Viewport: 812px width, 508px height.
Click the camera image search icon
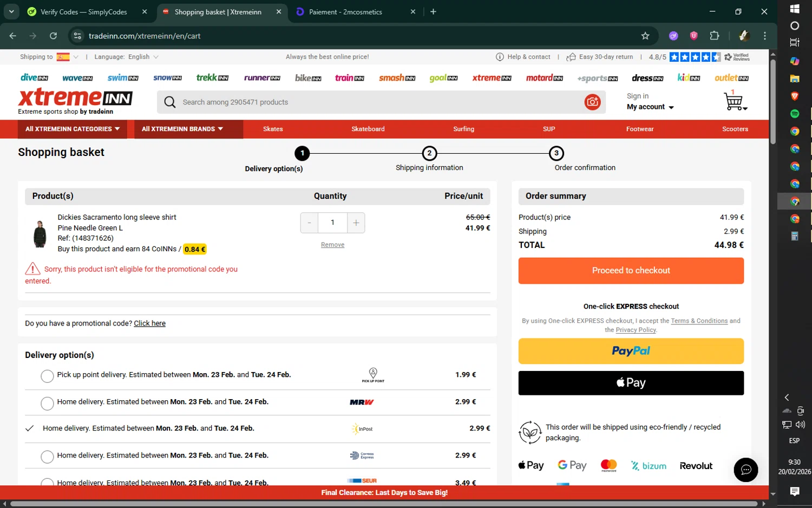(x=593, y=102)
